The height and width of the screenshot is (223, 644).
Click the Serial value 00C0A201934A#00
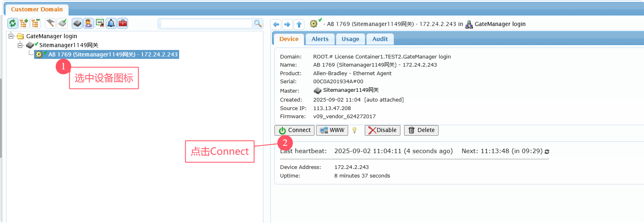coord(338,82)
